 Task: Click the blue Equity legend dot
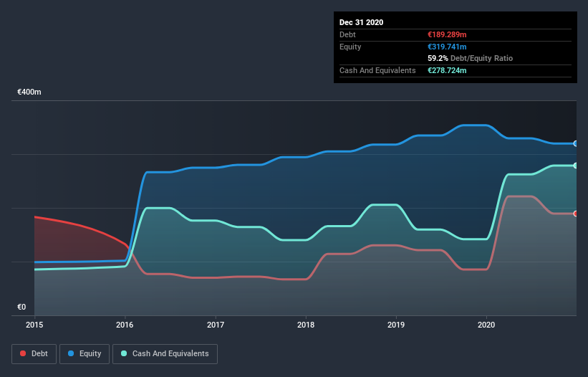[71, 353]
